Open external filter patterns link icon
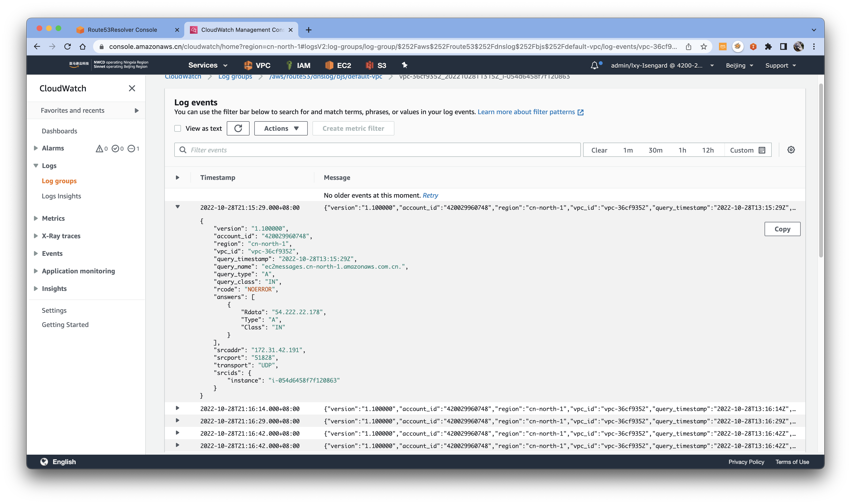Screen dimensions: 851x504 tap(581, 112)
